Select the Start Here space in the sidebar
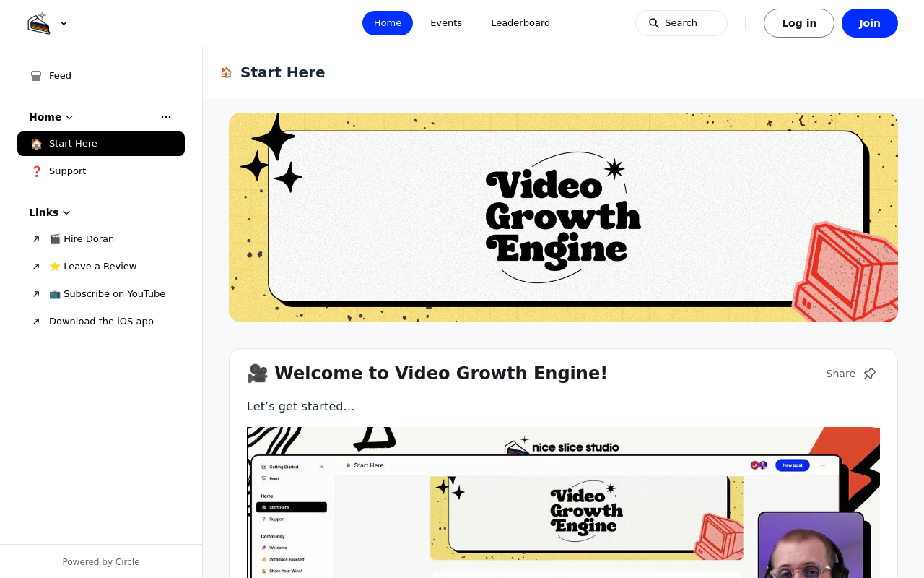Viewport: 924px width, 578px height. (101, 144)
